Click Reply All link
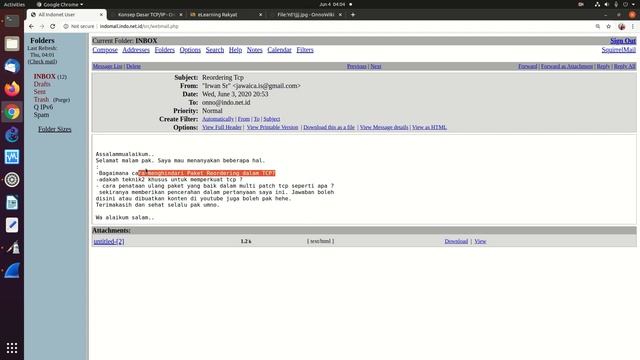The image size is (640, 360). (624, 66)
